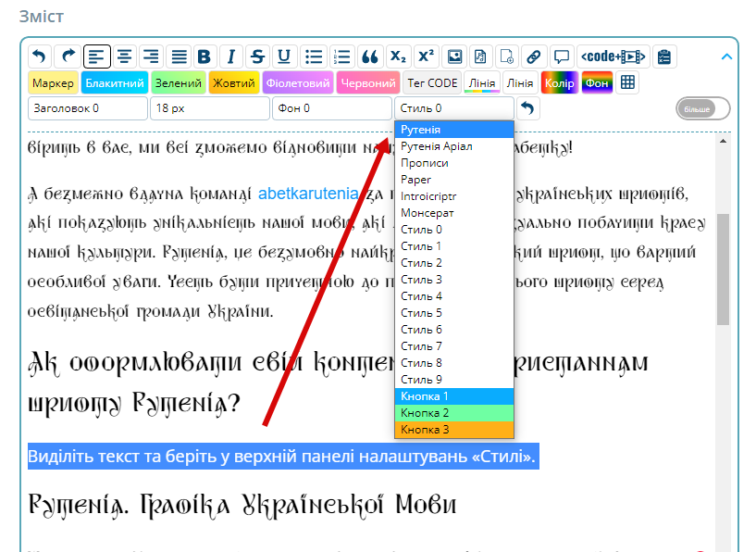This screenshot has width=756, height=552.
Task: Click the Тег CODE button
Action: tap(432, 83)
